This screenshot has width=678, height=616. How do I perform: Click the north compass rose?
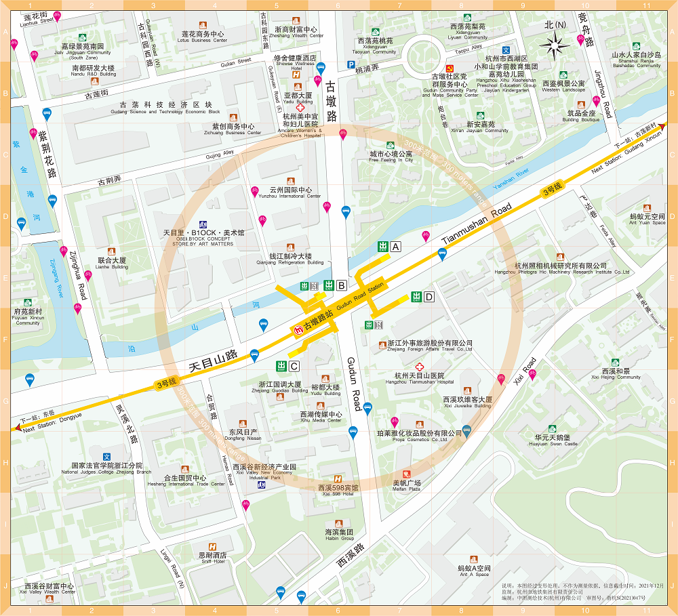[x=555, y=45]
